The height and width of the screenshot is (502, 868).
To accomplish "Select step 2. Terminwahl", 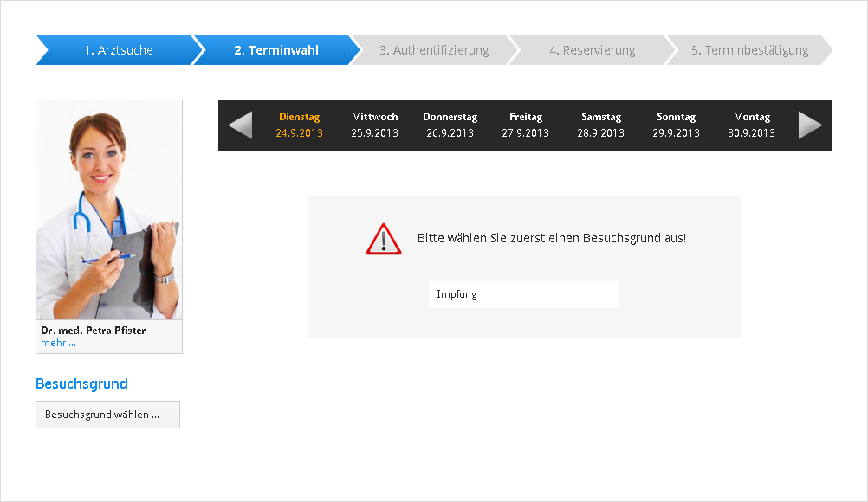I will tap(275, 50).
